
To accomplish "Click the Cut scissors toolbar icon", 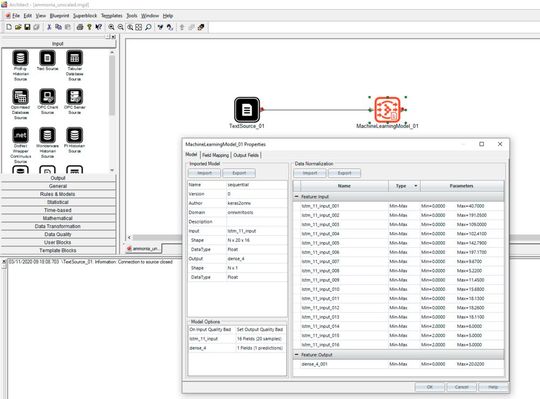I will pos(49,27).
